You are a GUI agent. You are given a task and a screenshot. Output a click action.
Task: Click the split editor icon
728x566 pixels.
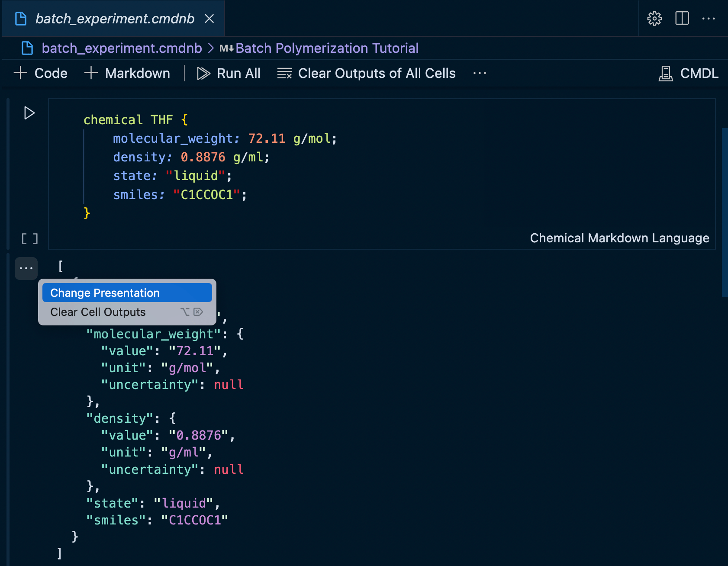(x=682, y=18)
